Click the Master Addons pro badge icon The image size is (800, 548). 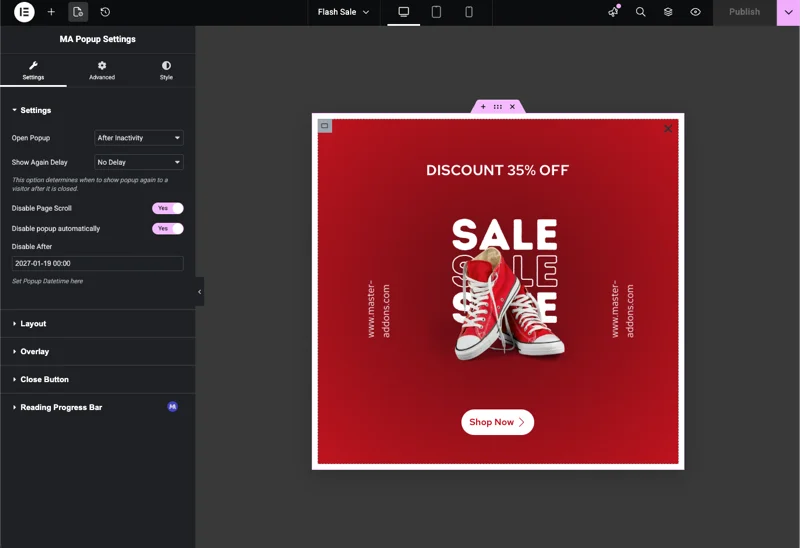[172, 407]
